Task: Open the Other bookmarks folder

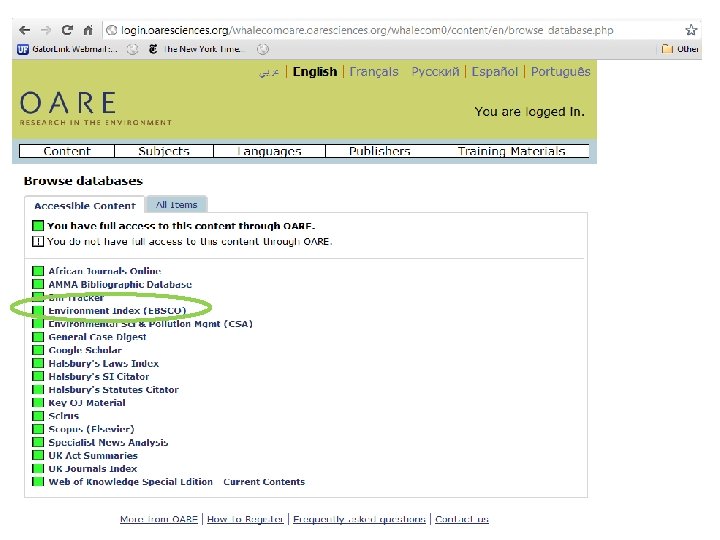Action: click(681, 49)
